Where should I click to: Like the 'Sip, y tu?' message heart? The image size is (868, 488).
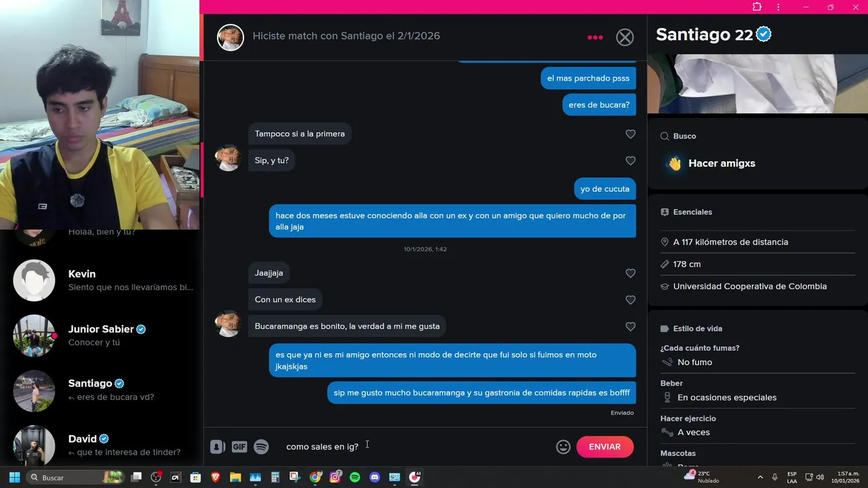coord(630,161)
